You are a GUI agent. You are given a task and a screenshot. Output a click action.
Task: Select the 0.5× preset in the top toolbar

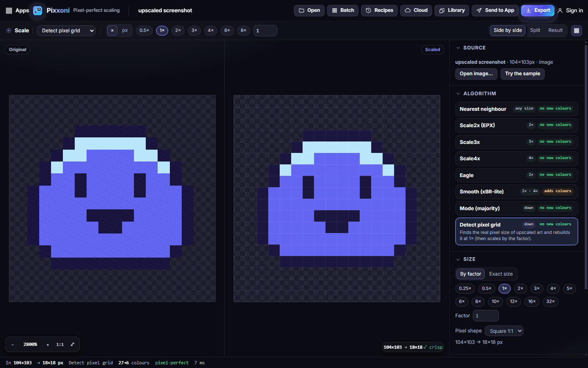(144, 31)
